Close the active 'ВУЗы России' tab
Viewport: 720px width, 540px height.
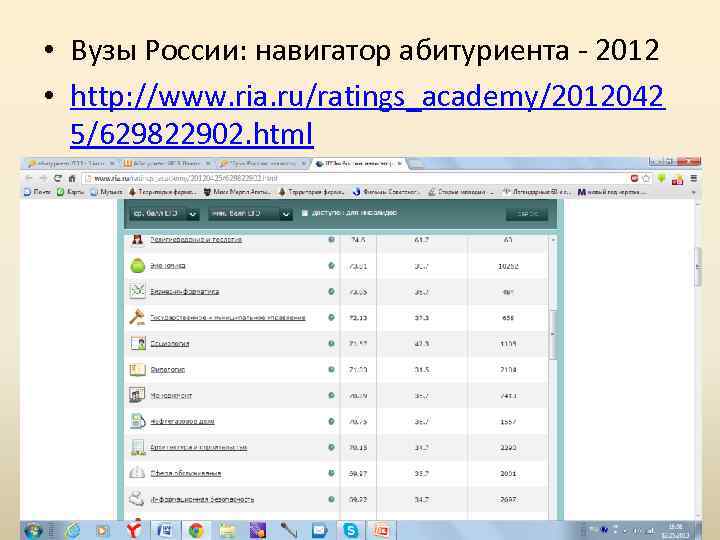(x=400, y=163)
